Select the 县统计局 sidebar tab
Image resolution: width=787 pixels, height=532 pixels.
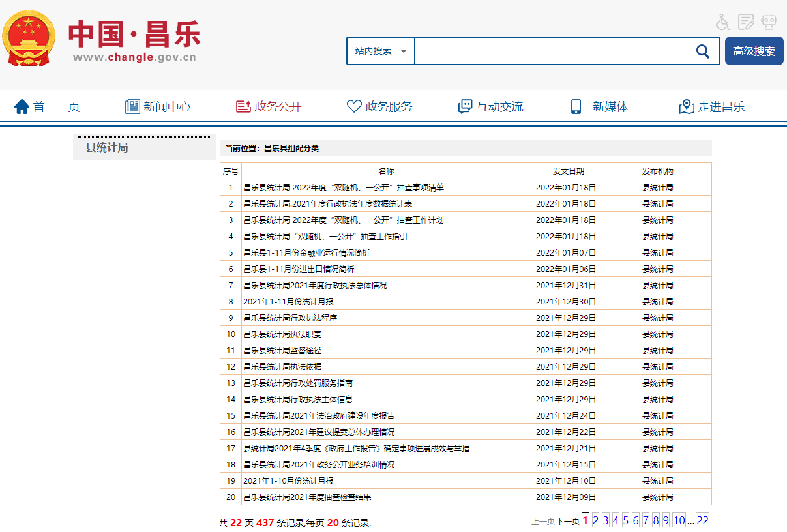108,148
